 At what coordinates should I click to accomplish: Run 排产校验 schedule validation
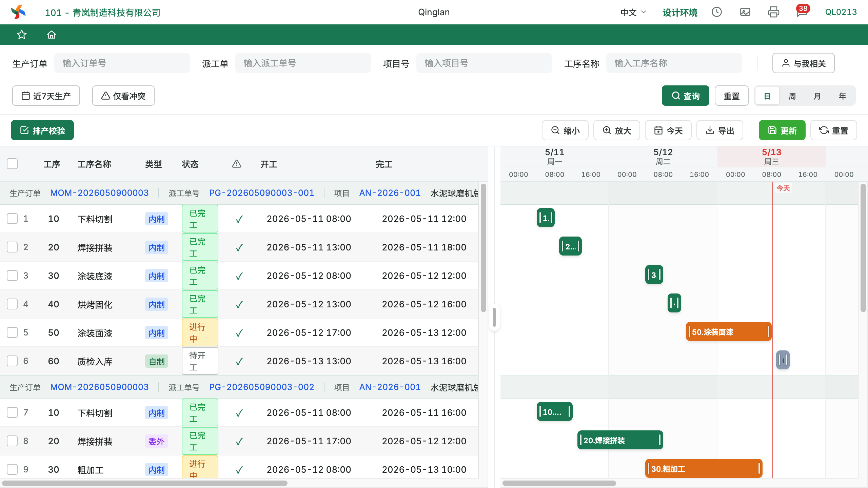42,130
